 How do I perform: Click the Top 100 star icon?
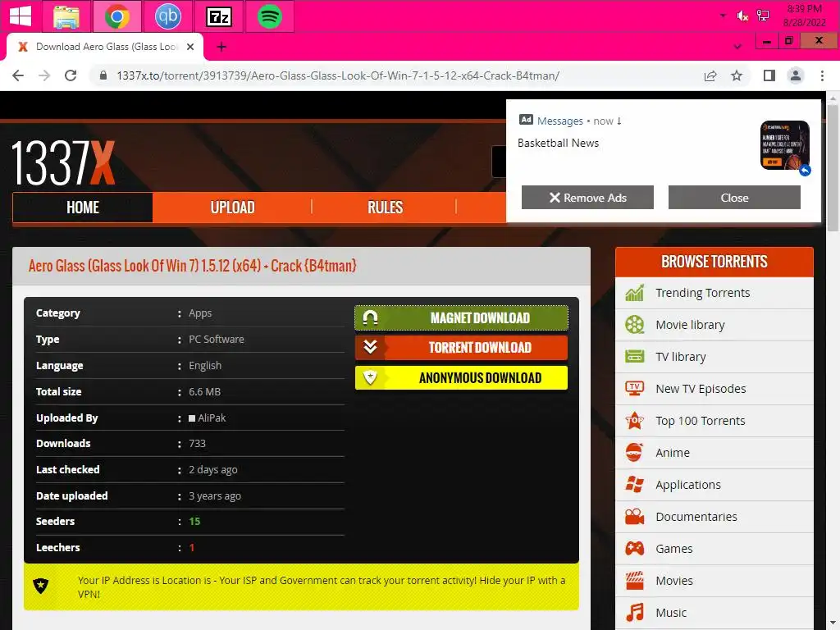(x=635, y=421)
